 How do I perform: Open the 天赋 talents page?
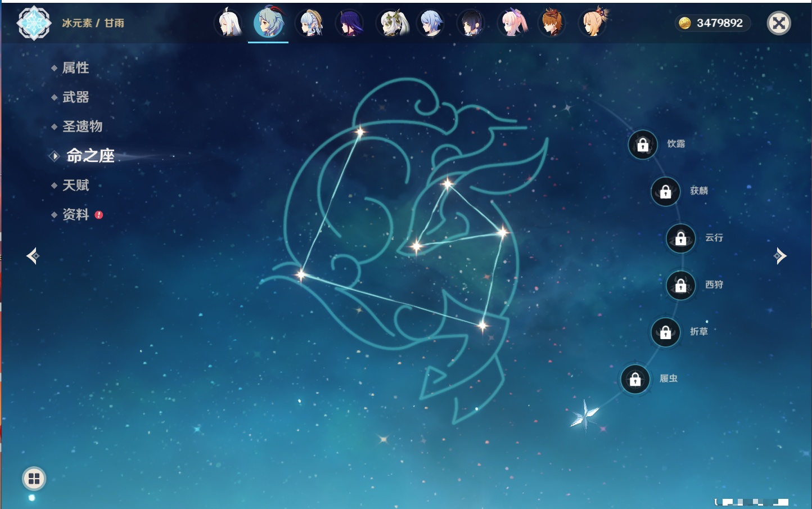75,186
